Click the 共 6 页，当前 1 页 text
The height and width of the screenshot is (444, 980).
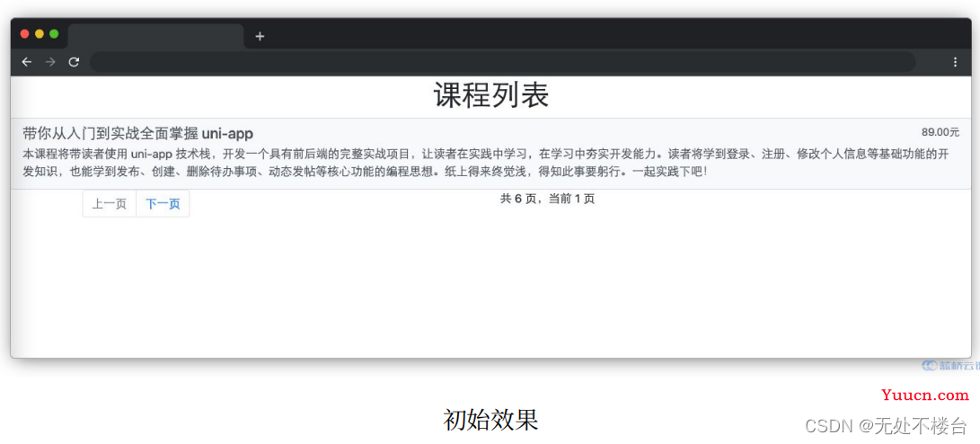click(x=548, y=199)
